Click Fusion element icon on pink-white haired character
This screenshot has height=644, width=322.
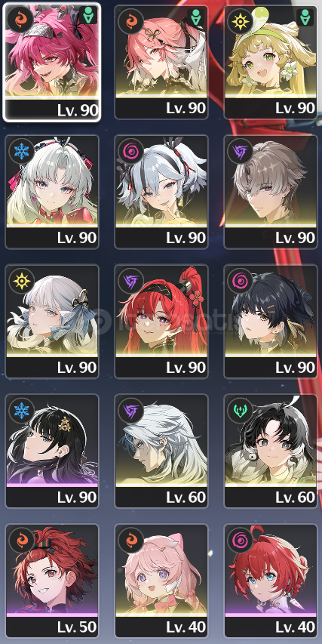(130, 21)
